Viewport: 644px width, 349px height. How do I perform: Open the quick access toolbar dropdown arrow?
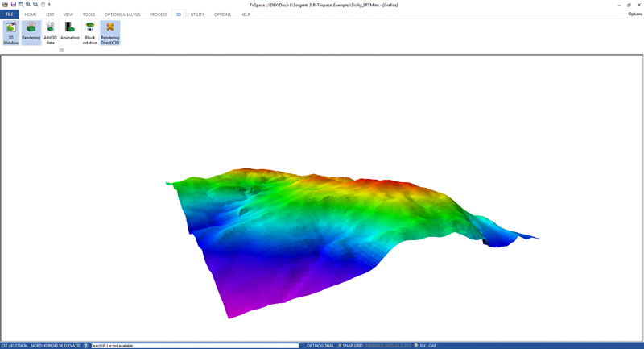[49, 5]
